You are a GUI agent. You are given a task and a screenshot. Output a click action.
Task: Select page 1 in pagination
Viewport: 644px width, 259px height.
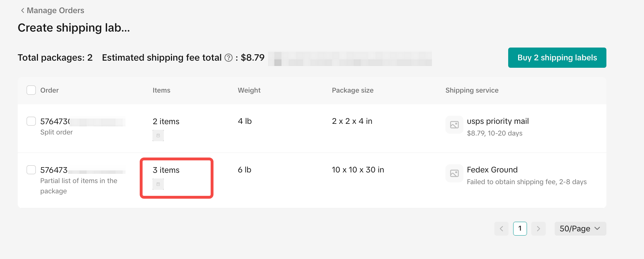[x=520, y=229]
